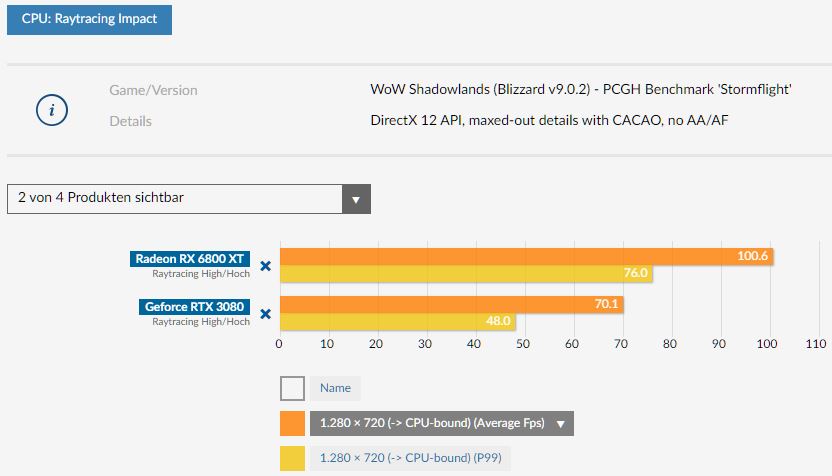832x476 pixels.
Task: Click the info circle icon
Action: [x=51, y=110]
